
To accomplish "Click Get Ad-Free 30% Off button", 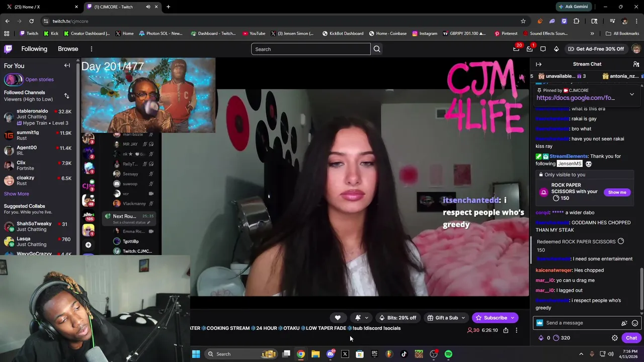I will [596, 49].
